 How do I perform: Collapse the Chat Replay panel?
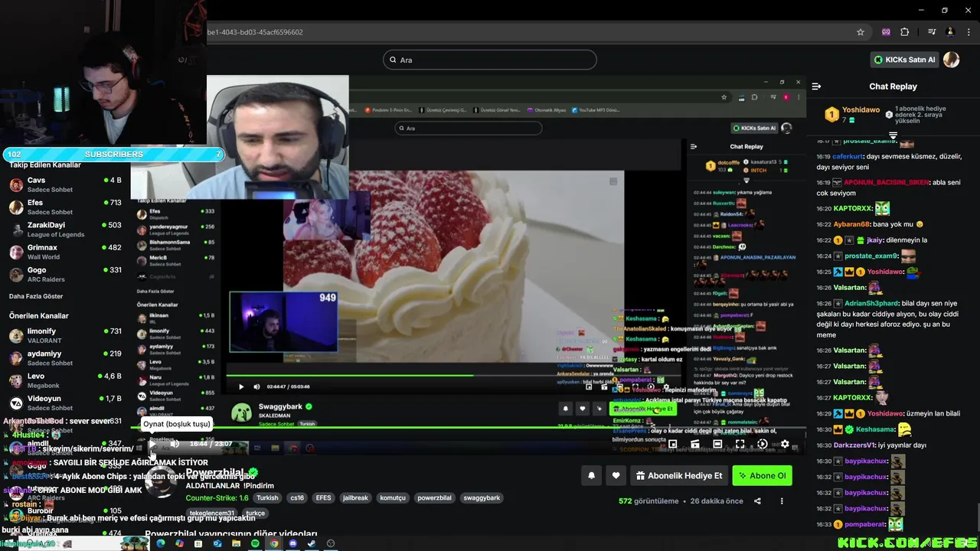(x=816, y=86)
